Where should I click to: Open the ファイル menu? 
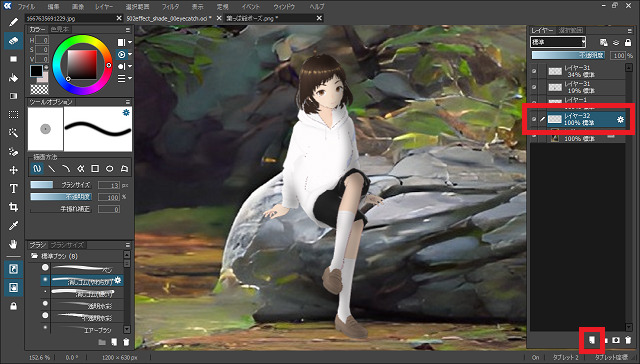(x=26, y=7)
